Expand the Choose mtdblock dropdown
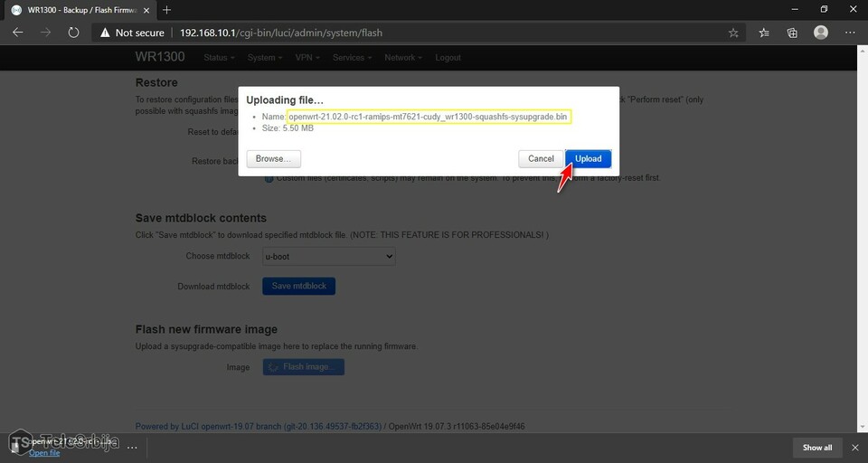Screen dimensions: 868x463 (x=329, y=257)
